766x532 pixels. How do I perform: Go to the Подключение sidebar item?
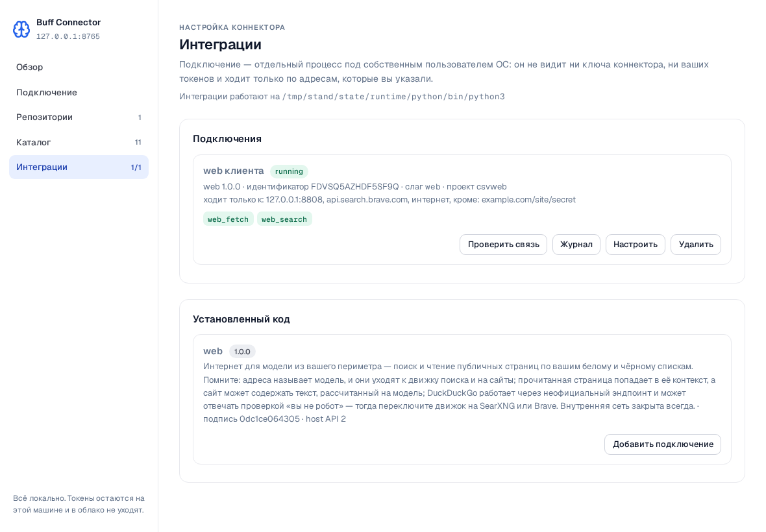tap(79, 93)
